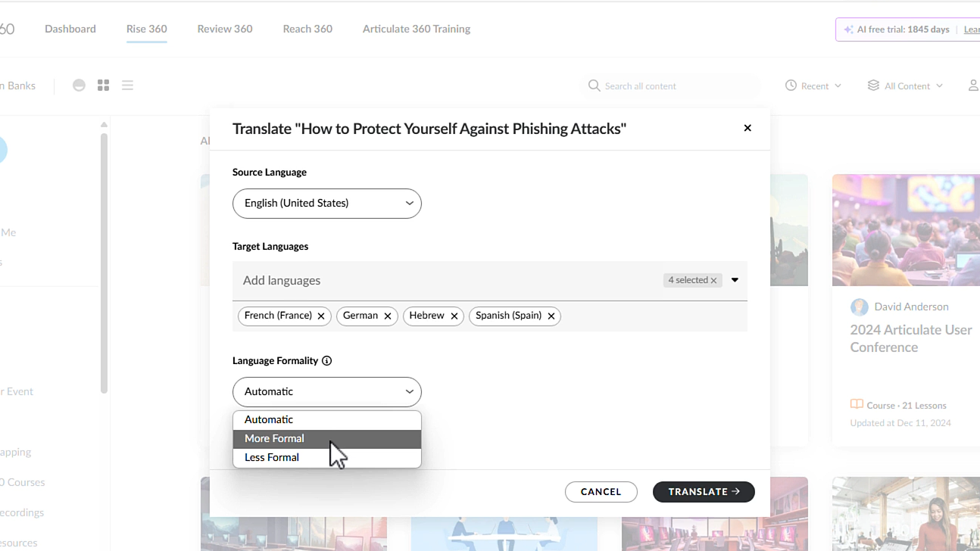980x551 pixels.
Task: Open Source Language dropdown
Action: point(326,204)
